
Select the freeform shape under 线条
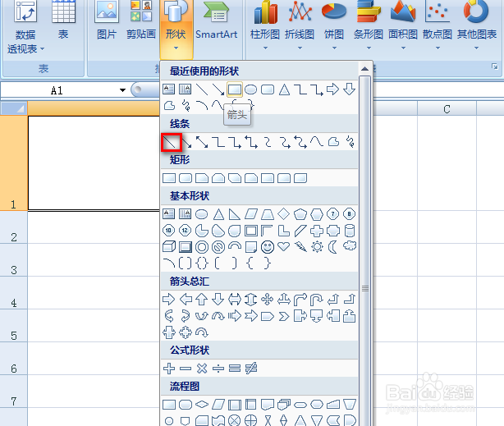click(x=333, y=142)
